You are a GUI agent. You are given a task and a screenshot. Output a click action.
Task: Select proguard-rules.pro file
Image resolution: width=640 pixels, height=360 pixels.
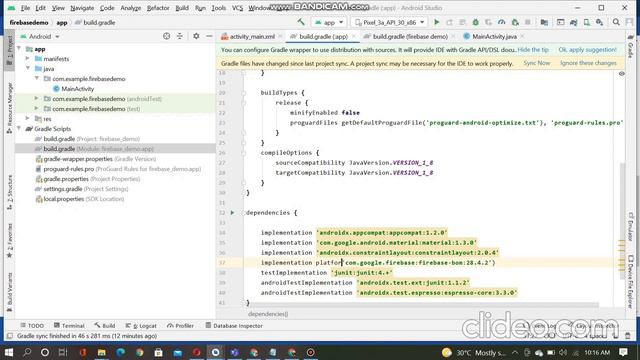pos(118,169)
